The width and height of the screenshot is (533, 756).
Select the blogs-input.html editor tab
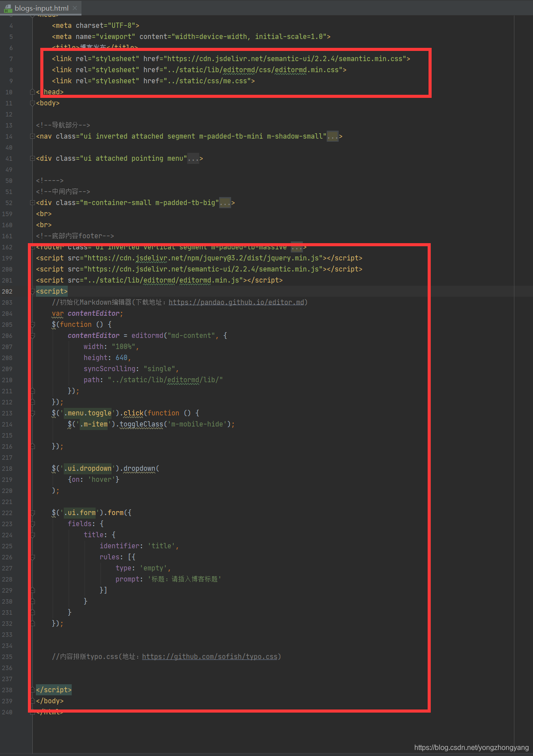pyautogui.click(x=41, y=8)
